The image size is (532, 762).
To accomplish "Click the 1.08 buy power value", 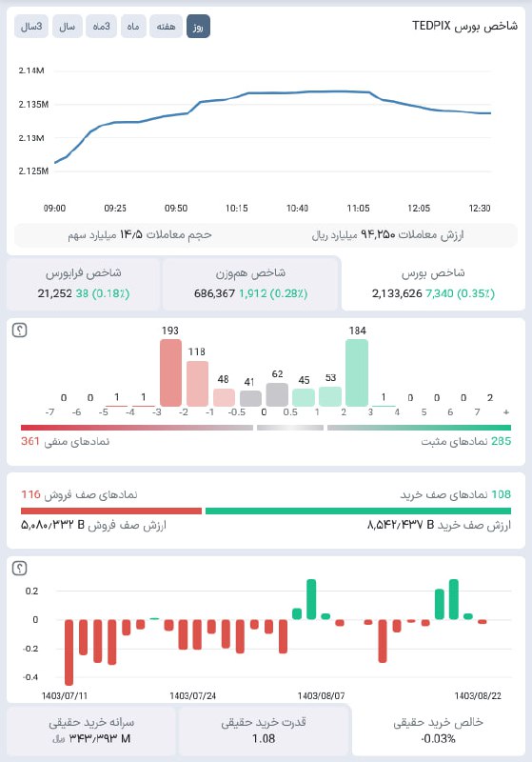I will click(264, 739).
